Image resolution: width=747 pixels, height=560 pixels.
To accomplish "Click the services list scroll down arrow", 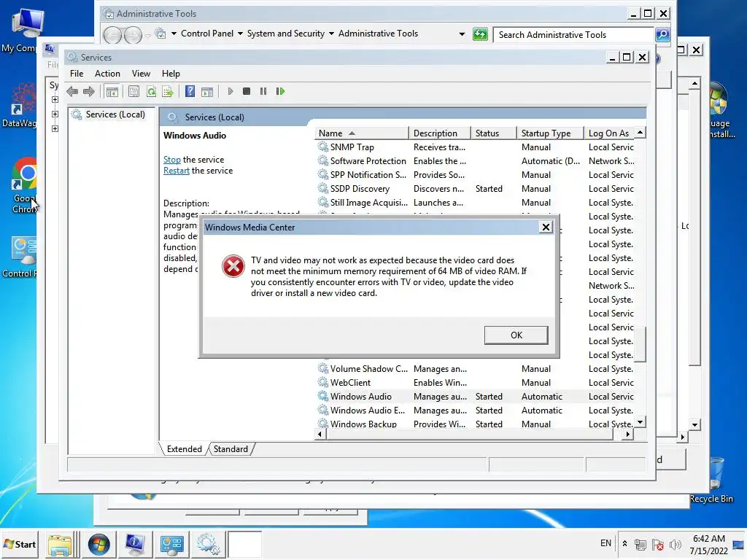I will (x=640, y=422).
